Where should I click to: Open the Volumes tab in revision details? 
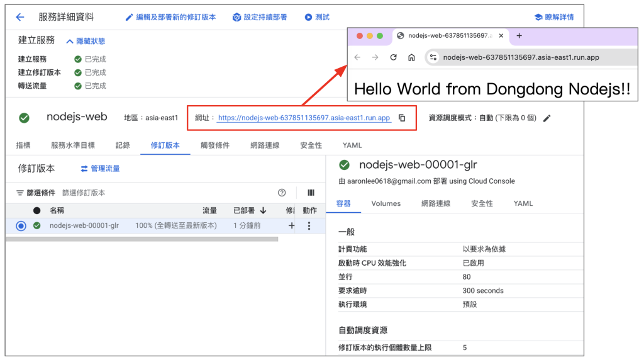(x=386, y=203)
